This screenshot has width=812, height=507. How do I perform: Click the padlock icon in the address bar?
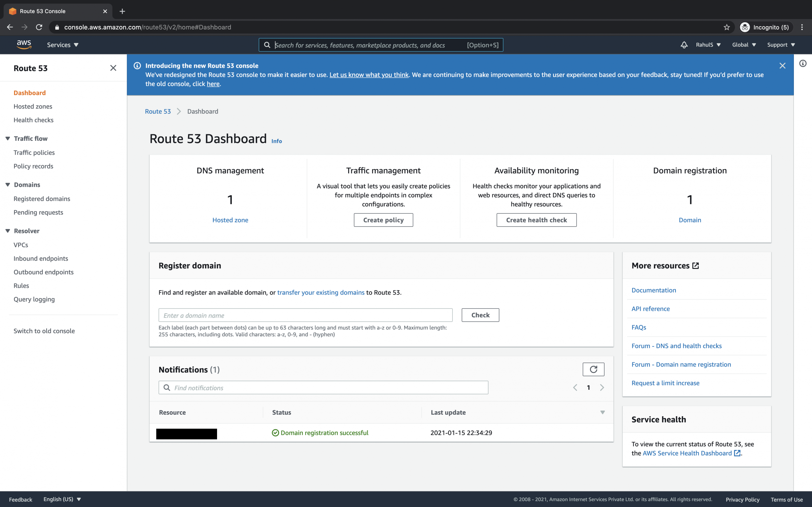click(57, 27)
